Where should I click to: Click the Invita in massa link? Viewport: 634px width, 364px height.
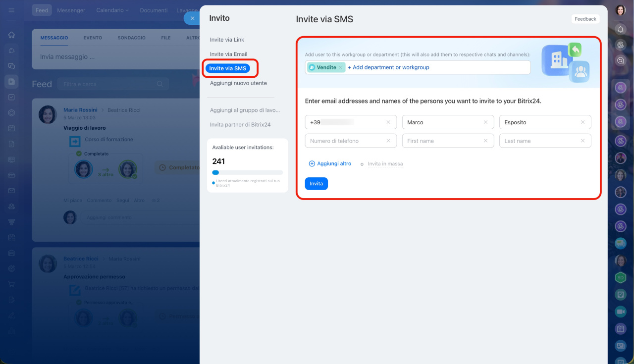tap(385, 164)
